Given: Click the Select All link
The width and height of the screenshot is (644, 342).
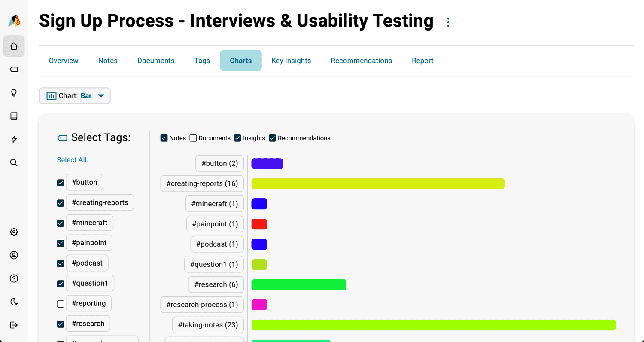Looking at the screenshot, I should click(71, 159).
